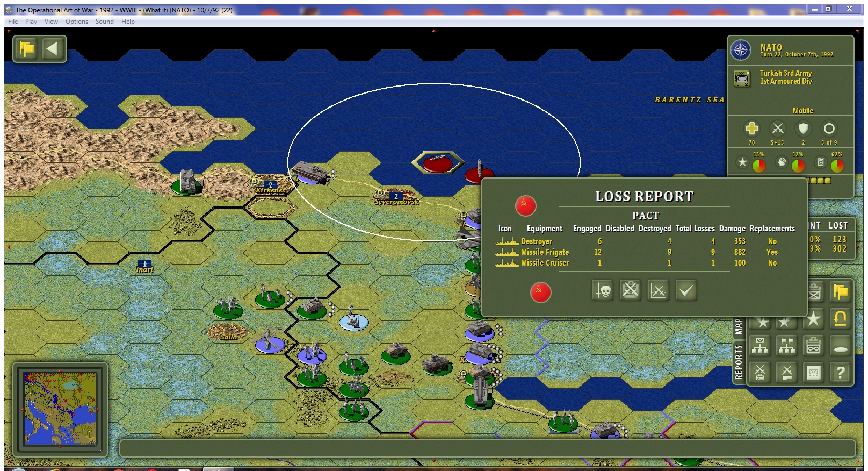Open the Help menu

(128, 22)
